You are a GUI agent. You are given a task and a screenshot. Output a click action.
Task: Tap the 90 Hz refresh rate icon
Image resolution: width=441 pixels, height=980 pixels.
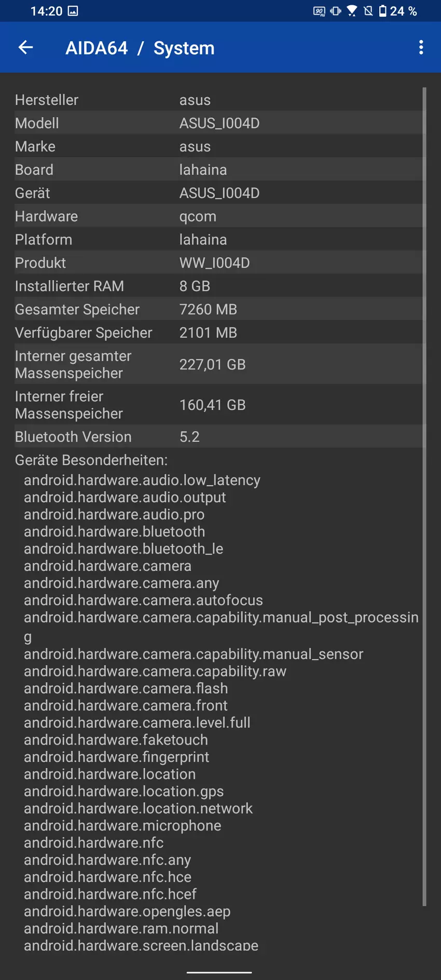pyautogui.click(x=319, y=11)
